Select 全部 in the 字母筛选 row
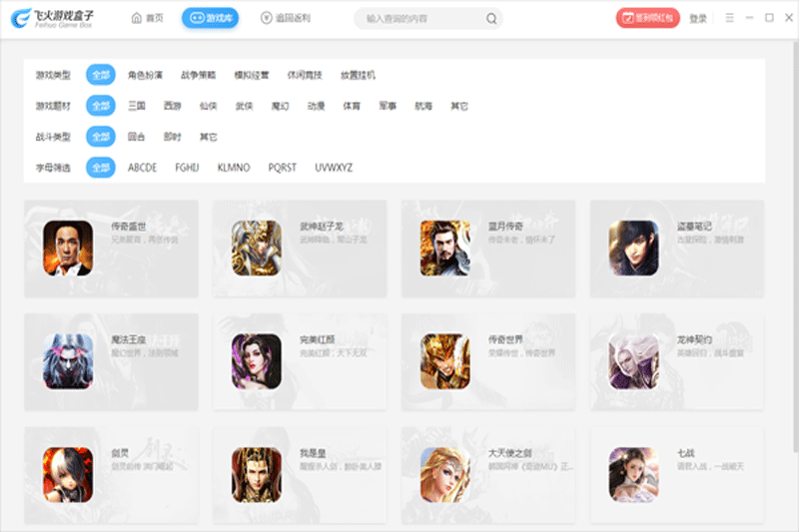799x532 pixels. (101, 168)
